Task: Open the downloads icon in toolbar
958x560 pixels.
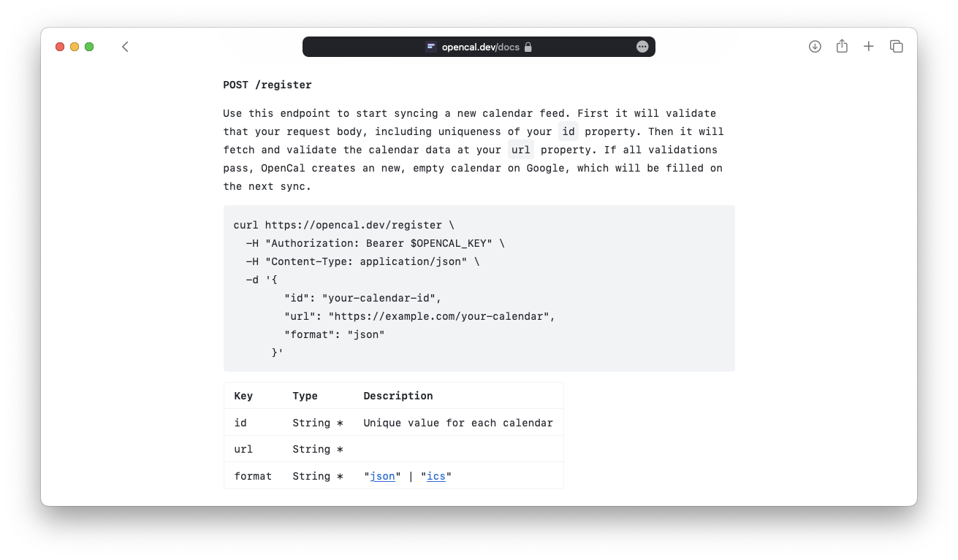Action: click(815, 47)
